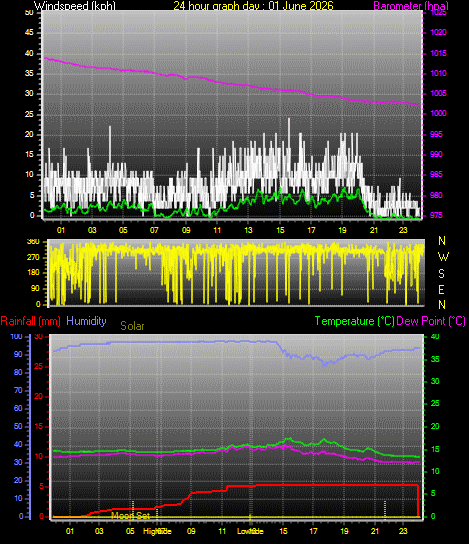Select the blue 'Humidity' legend label
The image size is (469, 544).
(86, 321)
